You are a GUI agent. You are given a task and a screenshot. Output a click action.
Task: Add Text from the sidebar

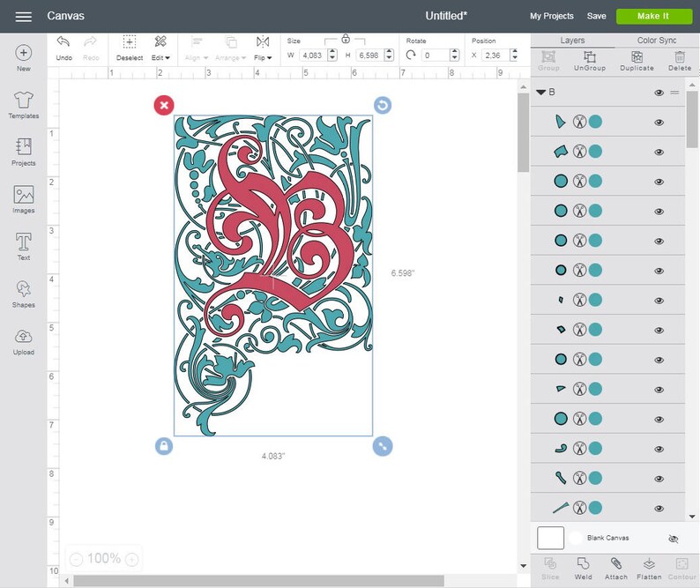pyautogui.click(x=24, y=247)
